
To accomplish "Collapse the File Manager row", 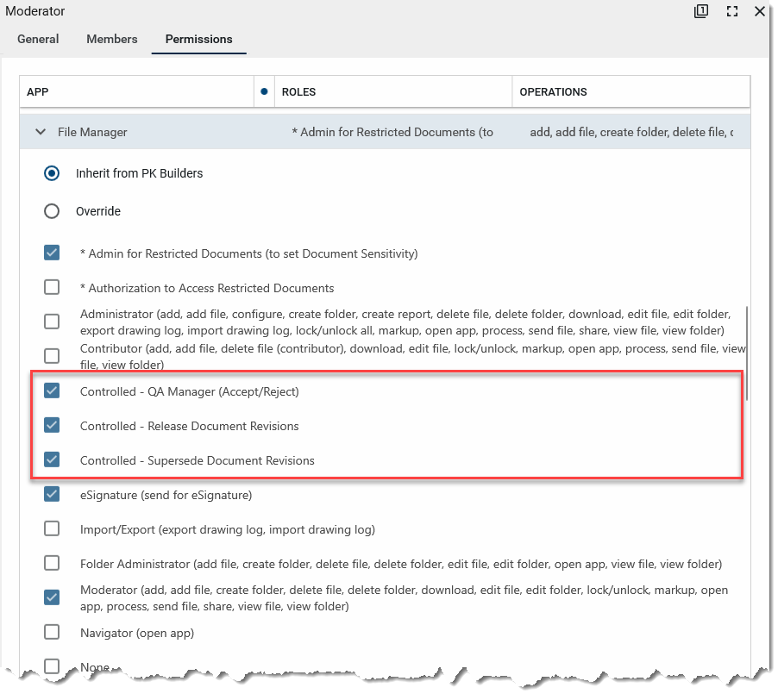I will (41, 132).
